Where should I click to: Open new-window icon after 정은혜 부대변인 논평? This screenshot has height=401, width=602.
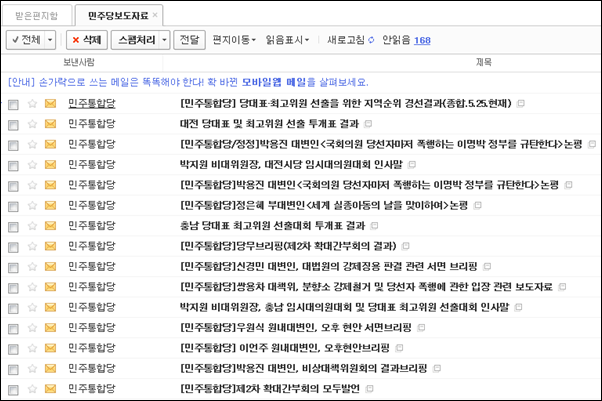point(478,205)
